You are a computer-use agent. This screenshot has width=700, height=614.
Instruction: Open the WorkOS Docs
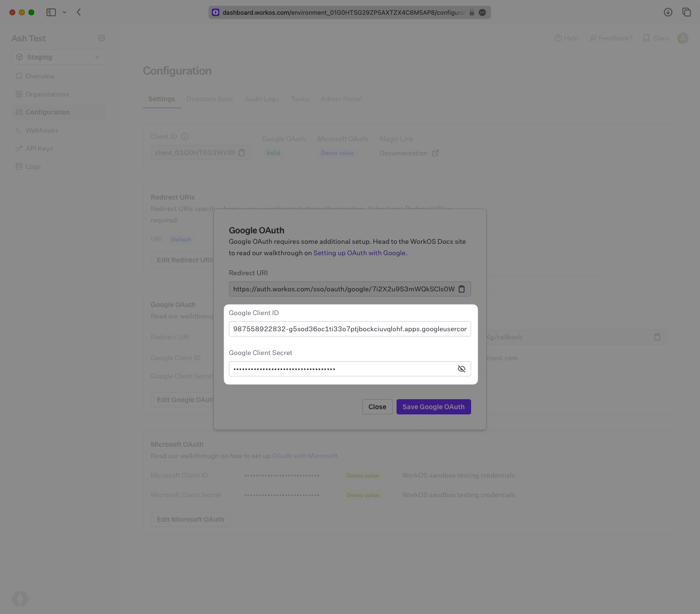(x=656, y=38)
